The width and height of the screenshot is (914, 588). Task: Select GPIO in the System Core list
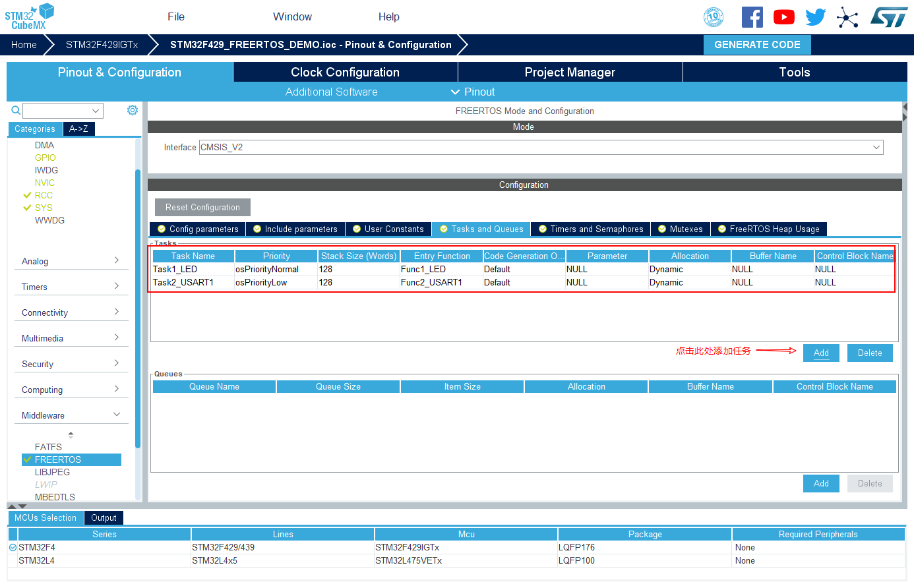coord(46,158)
